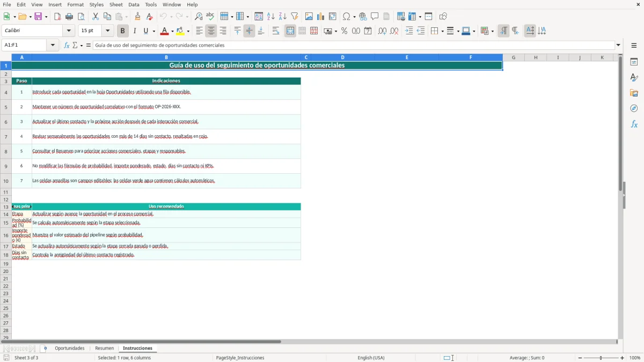Screen dimensions: 644x362
Task: Run the spelling check
Action: [x=210, y=17]
